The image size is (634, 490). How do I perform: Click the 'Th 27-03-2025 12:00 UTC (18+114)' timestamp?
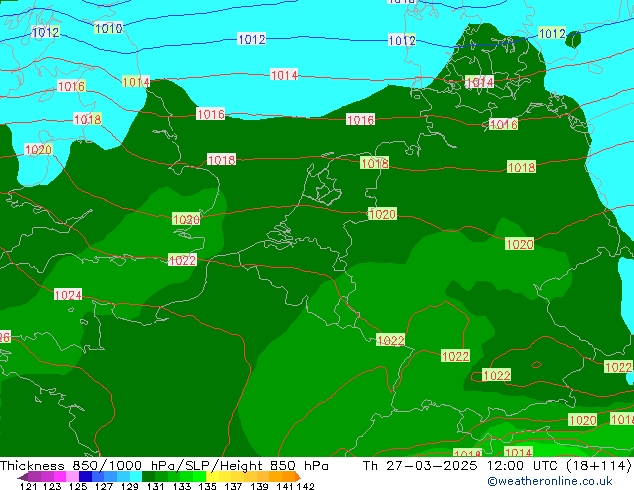tap(497, 465)
